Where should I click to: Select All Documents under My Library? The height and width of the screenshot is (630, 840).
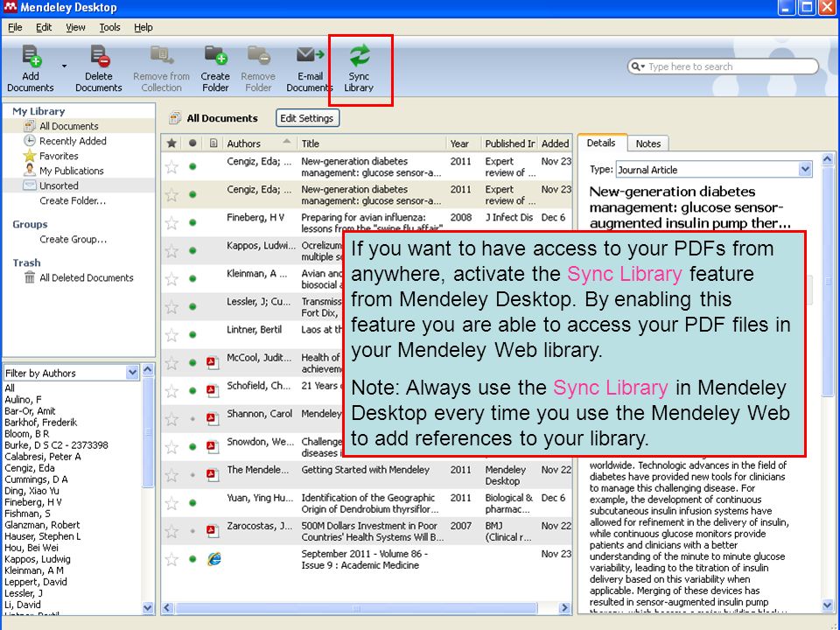point(68,126)
